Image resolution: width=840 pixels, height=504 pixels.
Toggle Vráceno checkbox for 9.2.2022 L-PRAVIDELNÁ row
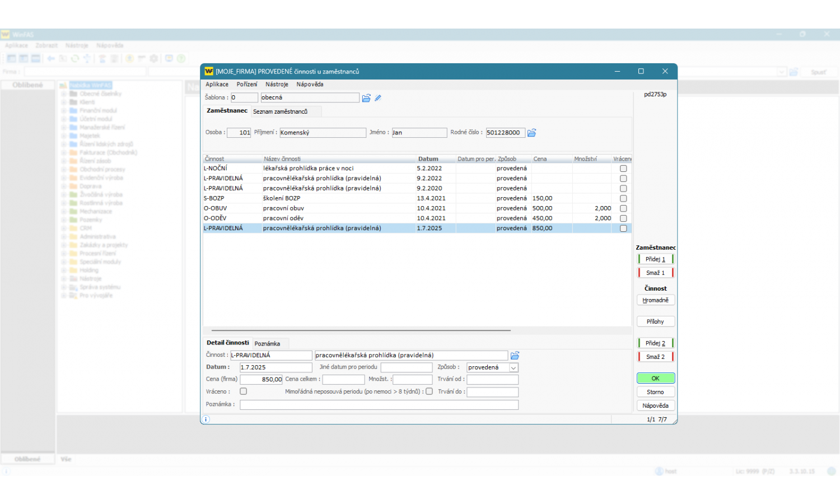tap(623, 179)
